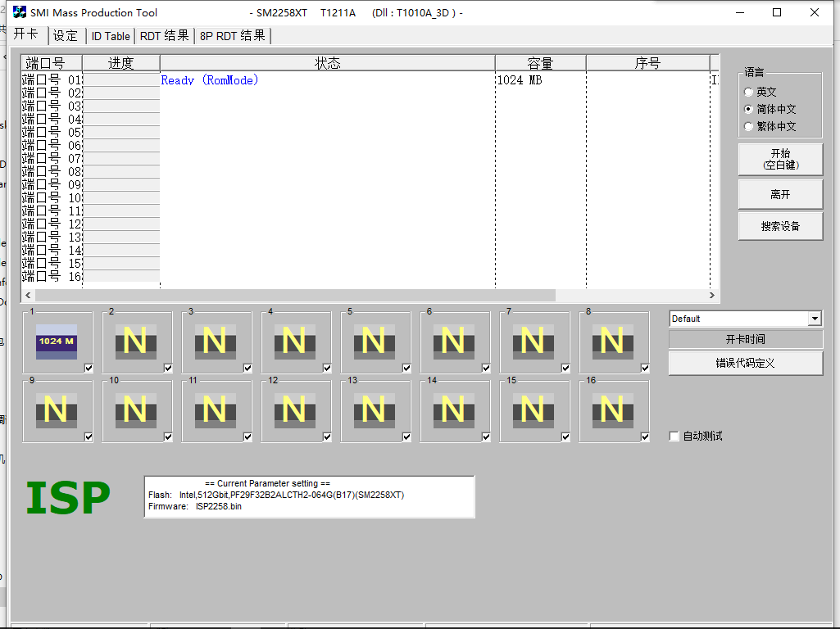This screenshot has height=629, width=840.
Task: Select the 简体中文 language radio button
Action: coord(749,109)
